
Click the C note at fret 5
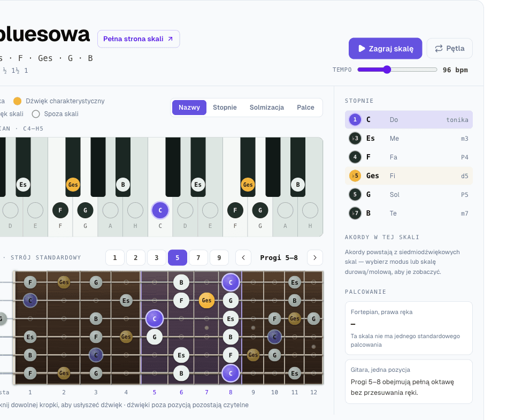tap(155, 319)
